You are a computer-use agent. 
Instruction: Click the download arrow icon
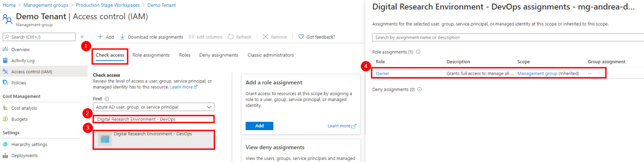tap(122, 37)
